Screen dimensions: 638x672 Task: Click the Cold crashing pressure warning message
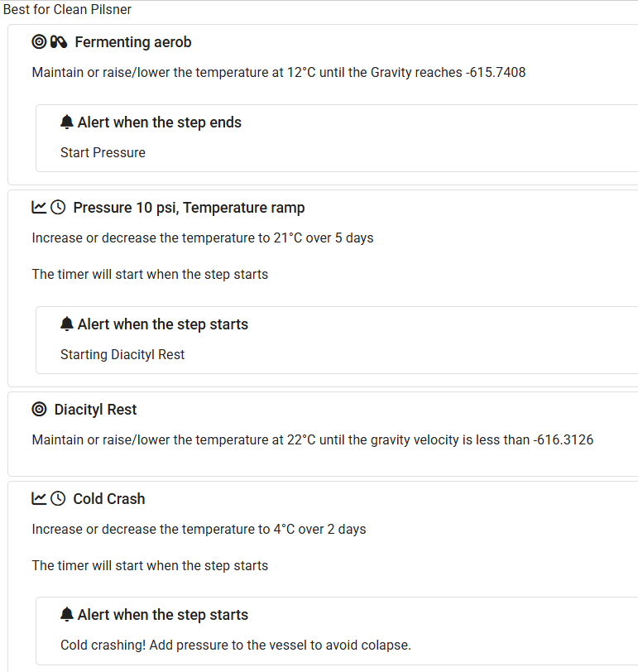pos(236,645)
